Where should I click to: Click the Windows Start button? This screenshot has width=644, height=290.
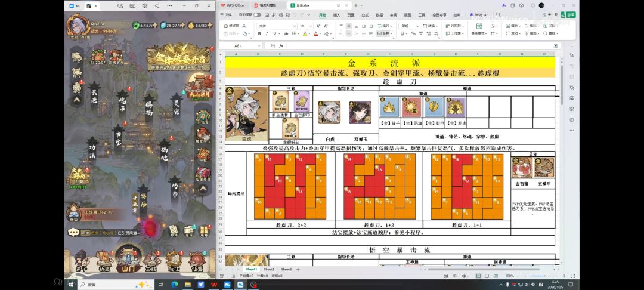[x=70, y=284]
